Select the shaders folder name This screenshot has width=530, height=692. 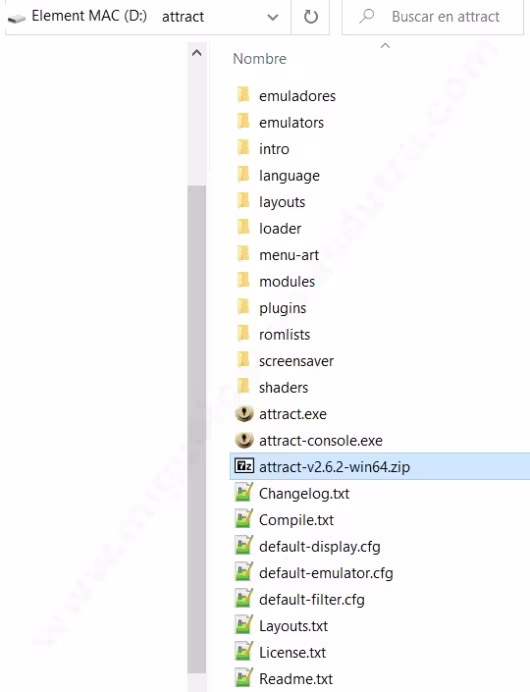(x=283, y=387)
